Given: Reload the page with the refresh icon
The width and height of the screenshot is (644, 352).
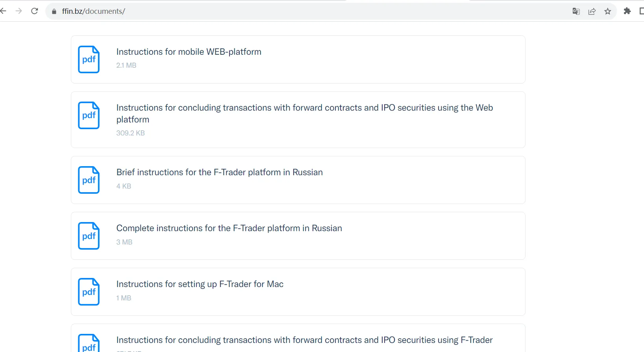Looking at the screenshot, I should [x=35, y=11].
